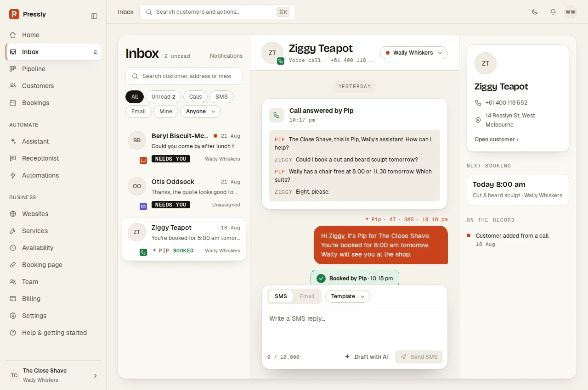Click the Inbox breadcrumb in top bar
The image size is (588, 390).
[x=125, y=12]
